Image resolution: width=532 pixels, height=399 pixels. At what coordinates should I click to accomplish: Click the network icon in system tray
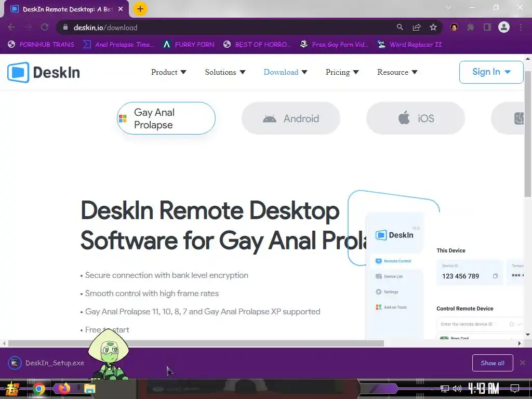tap(445, 389)
